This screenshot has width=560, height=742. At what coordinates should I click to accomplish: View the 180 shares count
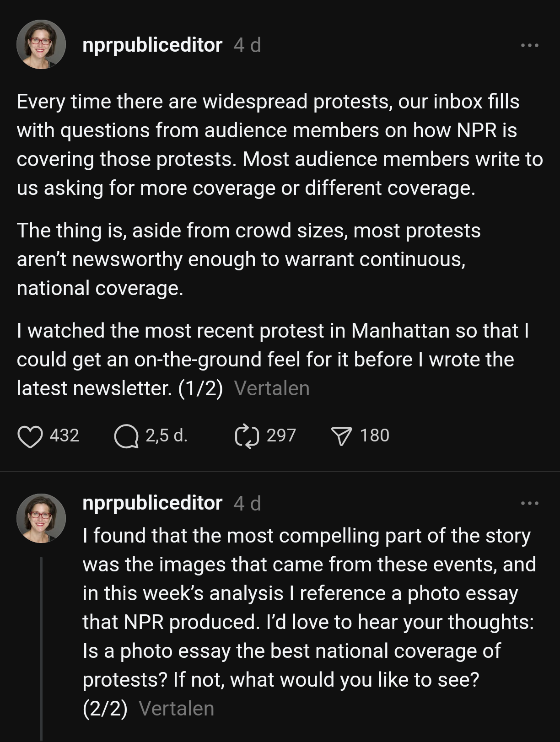click(x=374, y=436)
